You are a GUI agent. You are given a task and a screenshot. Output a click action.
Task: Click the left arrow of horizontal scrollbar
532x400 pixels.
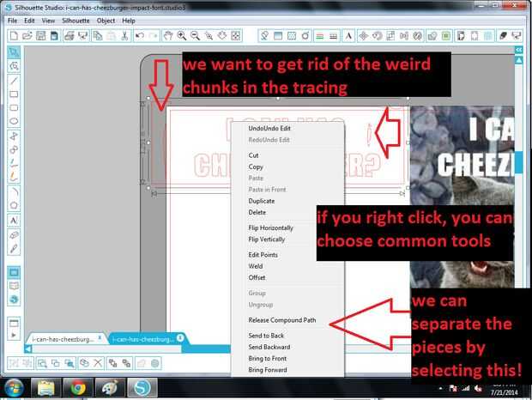click(x=28, y=349)
